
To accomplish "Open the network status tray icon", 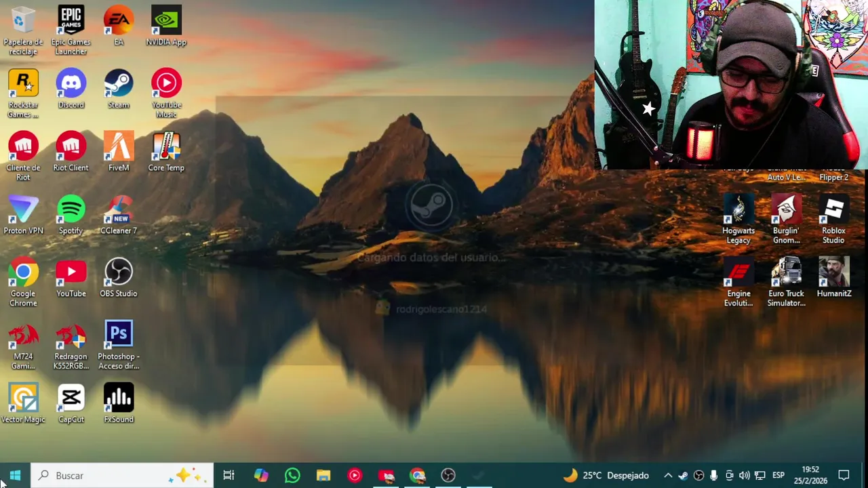I will tap(760, 475).
